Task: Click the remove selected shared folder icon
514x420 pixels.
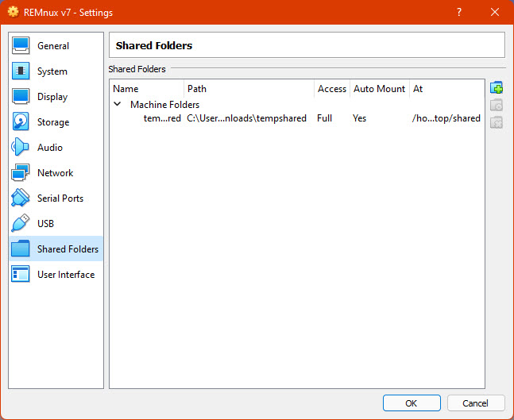Action: click(497, 121)
